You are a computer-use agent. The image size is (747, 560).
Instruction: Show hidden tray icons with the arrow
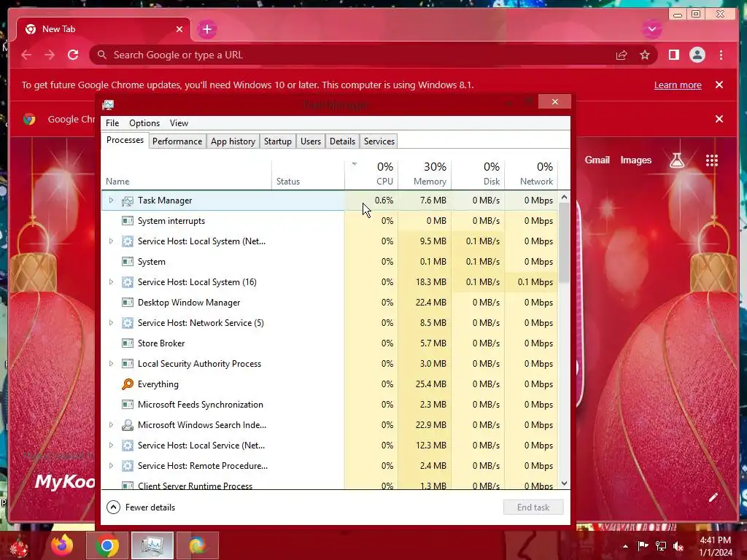[625, 545]
